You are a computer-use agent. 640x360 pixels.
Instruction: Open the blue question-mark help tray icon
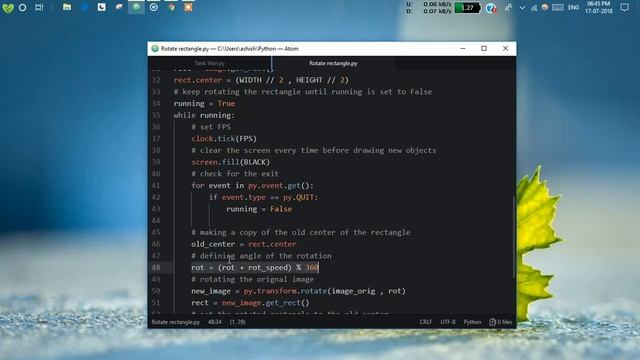[x=491, y=8]
